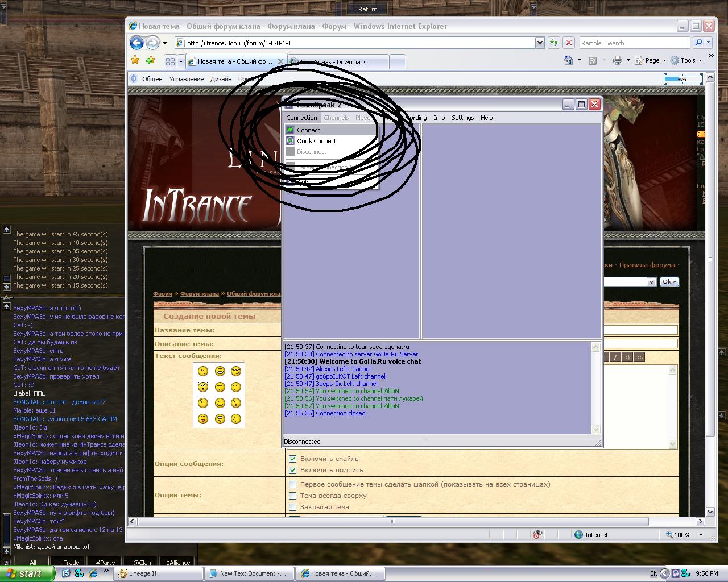Open the IE Tools menu

686,60
